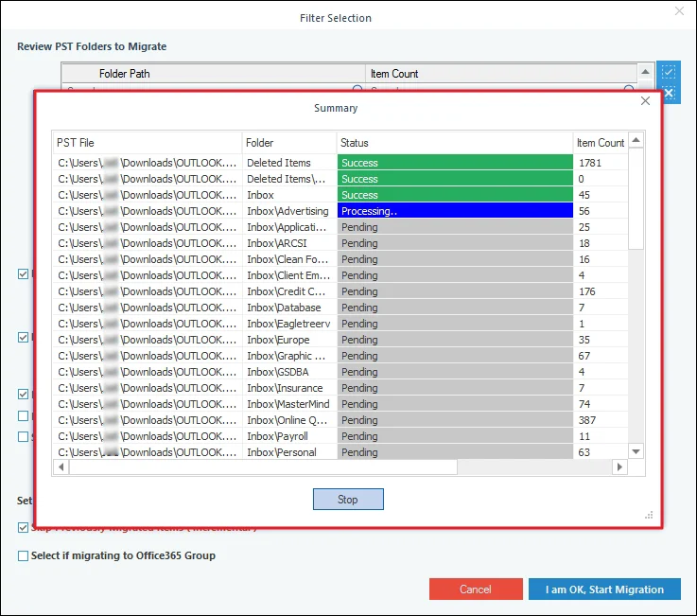Select the Inbox\MasterMind folder cell
Viewport: 697px width, 616px height.
(x=289, y=404)
